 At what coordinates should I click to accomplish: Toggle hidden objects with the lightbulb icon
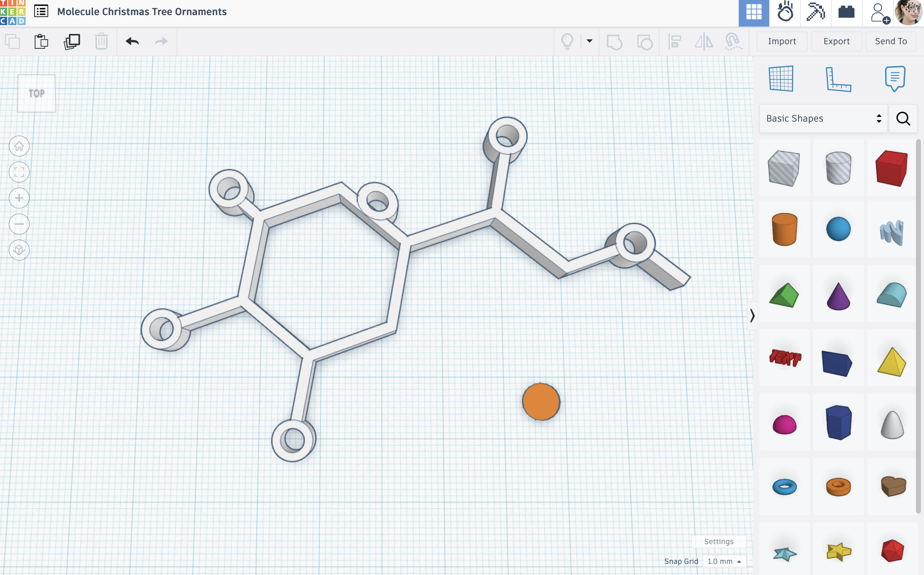pos(566,41)
